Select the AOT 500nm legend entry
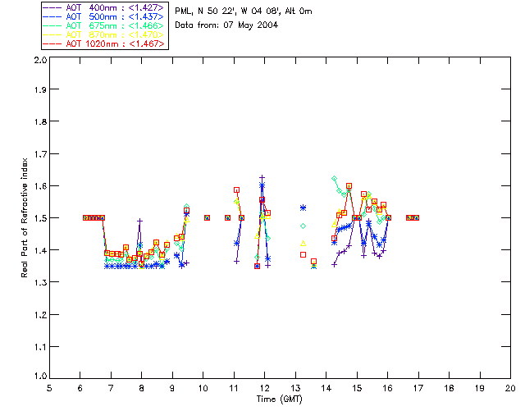 coord(104,16)
